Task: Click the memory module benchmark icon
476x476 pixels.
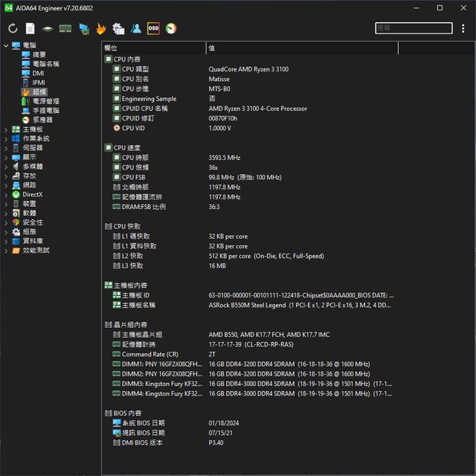Action: click(65, 28)
